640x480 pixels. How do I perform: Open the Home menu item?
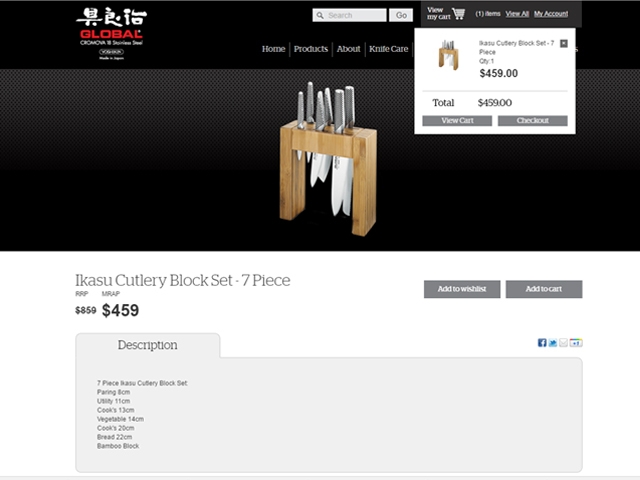tap(273, 49)
